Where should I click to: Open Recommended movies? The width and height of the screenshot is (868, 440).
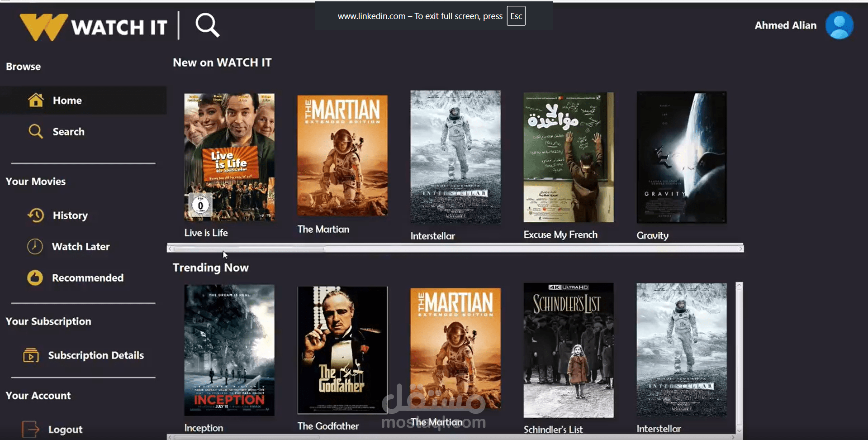pyautogui.click(x=88, y=278)
